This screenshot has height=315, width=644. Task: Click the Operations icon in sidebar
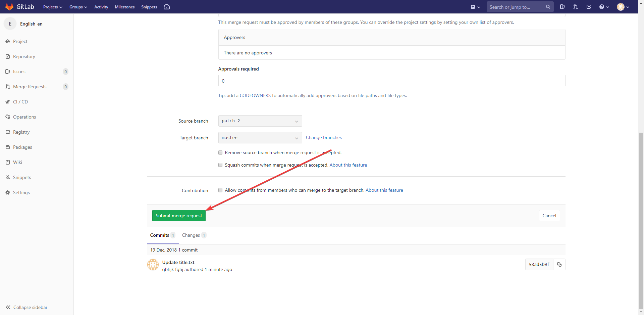(x=8, y=117)
